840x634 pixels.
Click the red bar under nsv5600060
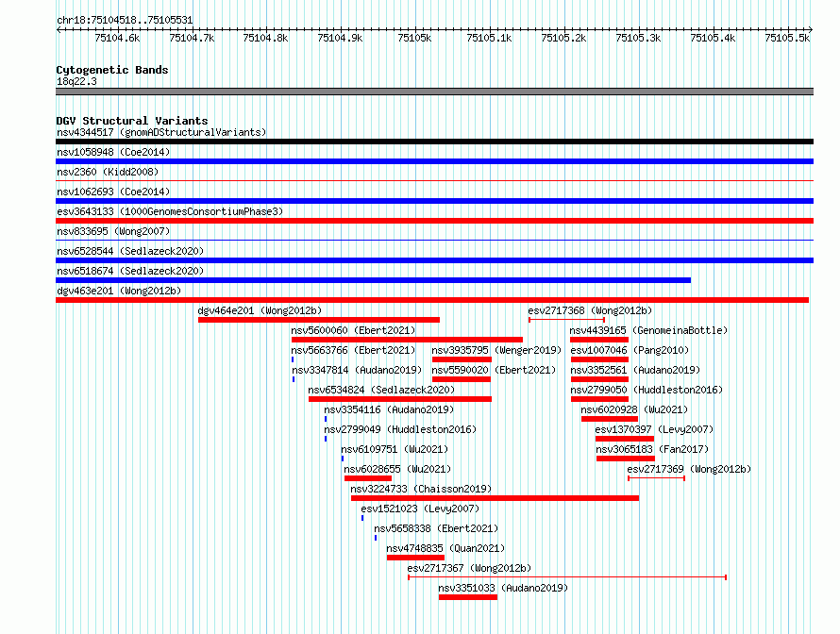[407, 340]
